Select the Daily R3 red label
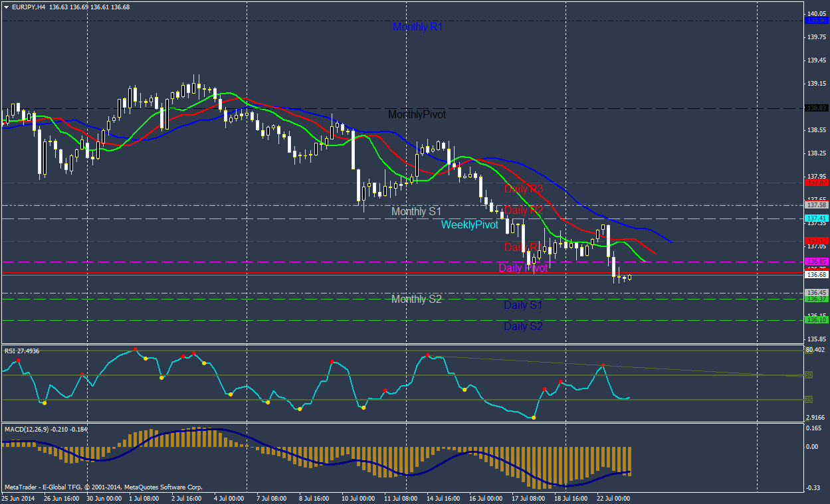 coord(524,189)
